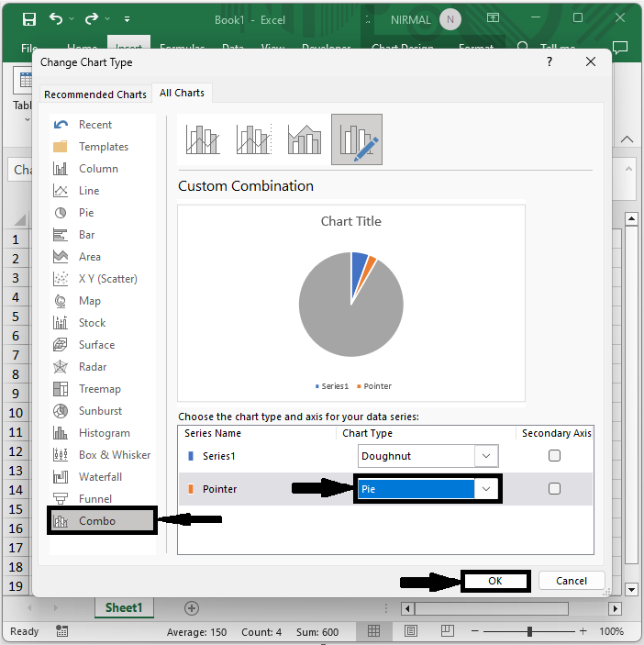Choose Funnel chart category
The width and height of the screenshot is (644, 645).
click(x=102, y=498)
